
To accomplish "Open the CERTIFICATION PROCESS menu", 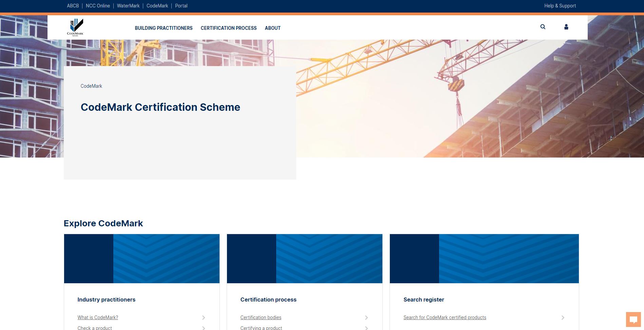I will [228, 28].
